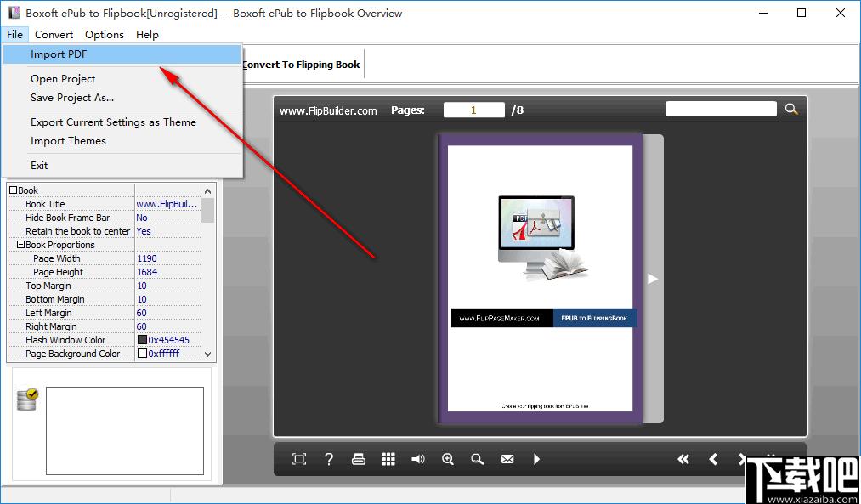Click the search magnifier beside the search box
Viewport: 861px width, 504px height.
[x=791, y=109]
